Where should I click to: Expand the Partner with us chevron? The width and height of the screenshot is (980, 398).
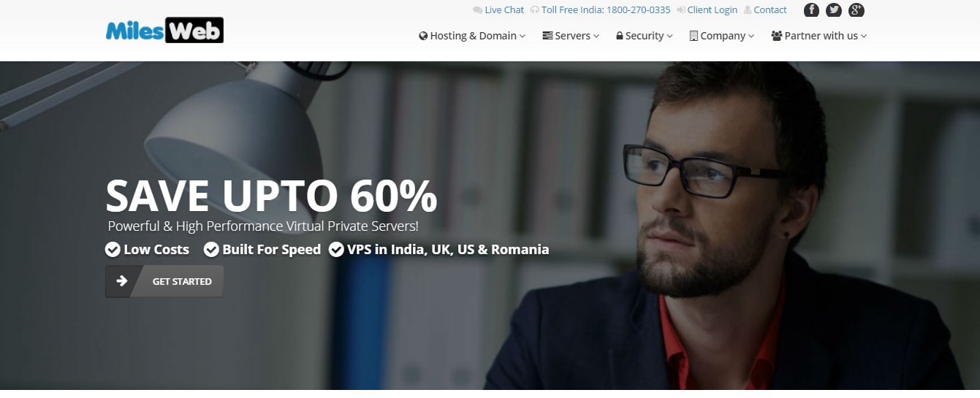coord(864,36)
